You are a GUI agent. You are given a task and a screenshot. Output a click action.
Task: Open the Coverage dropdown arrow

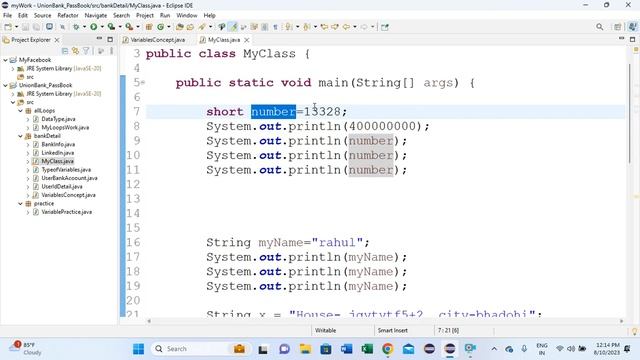point(120,27)
